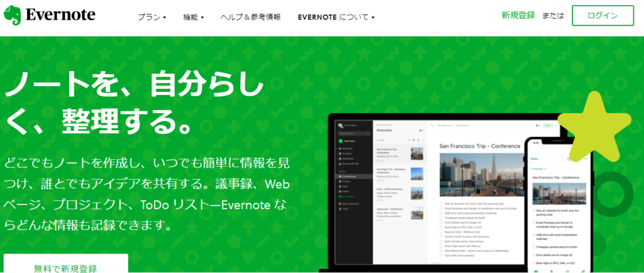Select Conferences space in mockup sidebar

click(354, 177)
